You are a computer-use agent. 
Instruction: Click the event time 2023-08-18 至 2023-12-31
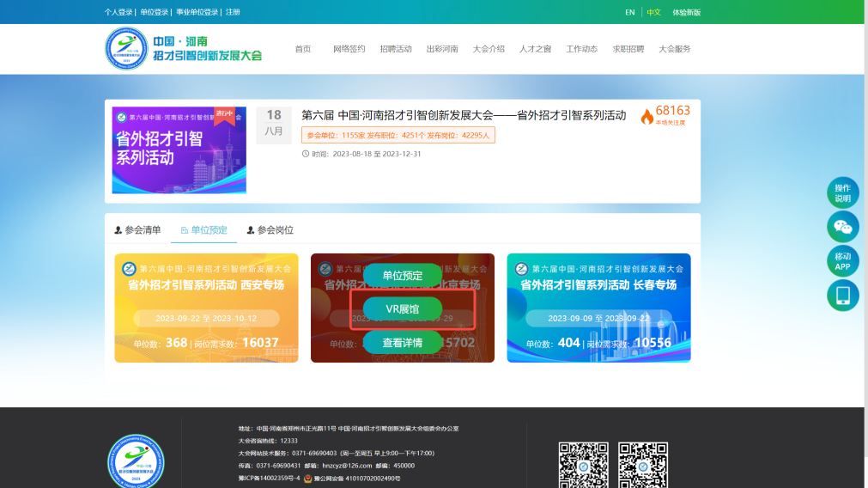[x=376, y=154]
